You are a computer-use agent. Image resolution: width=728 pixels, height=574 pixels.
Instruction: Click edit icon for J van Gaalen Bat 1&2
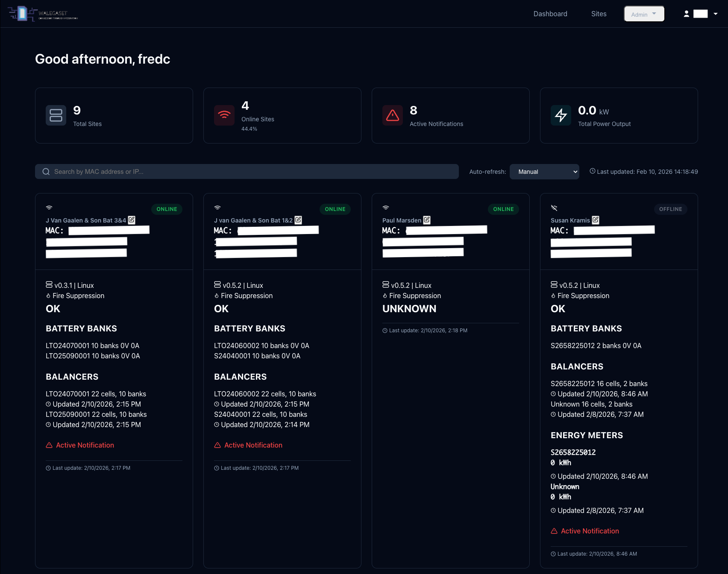tap(298, 220)
